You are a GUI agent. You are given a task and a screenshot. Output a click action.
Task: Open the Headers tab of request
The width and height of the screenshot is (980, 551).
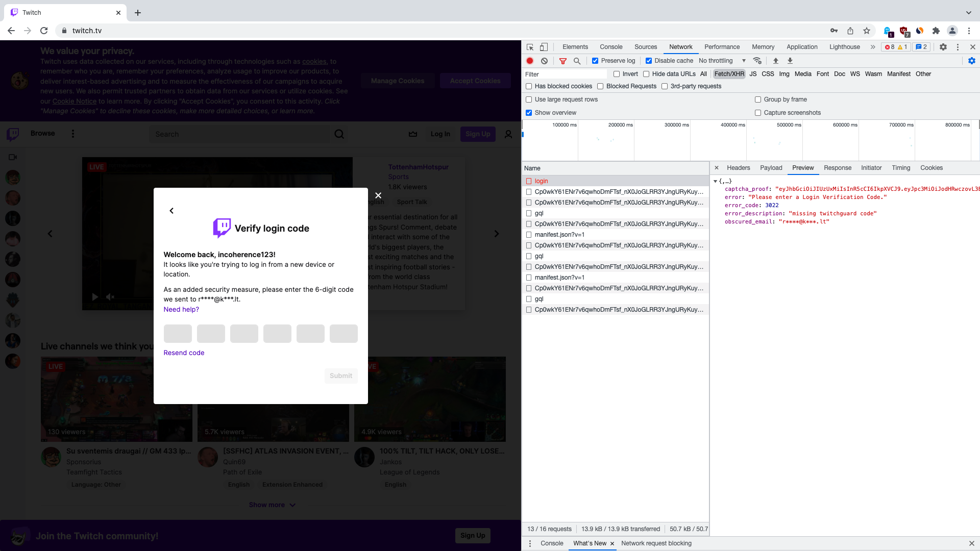point(739,168)
